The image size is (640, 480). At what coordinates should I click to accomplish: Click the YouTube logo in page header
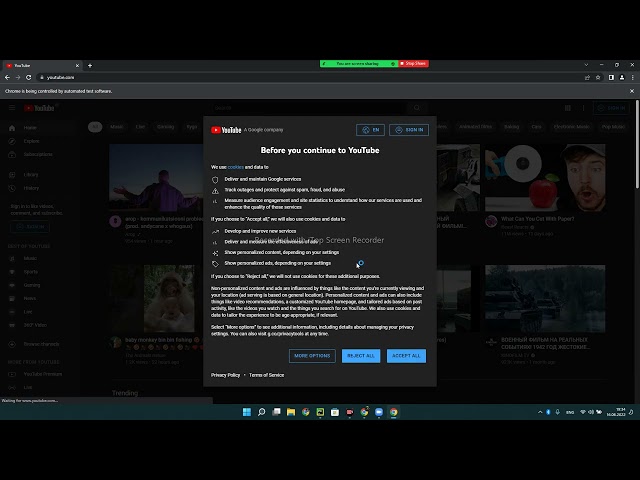tap(40, 108)
